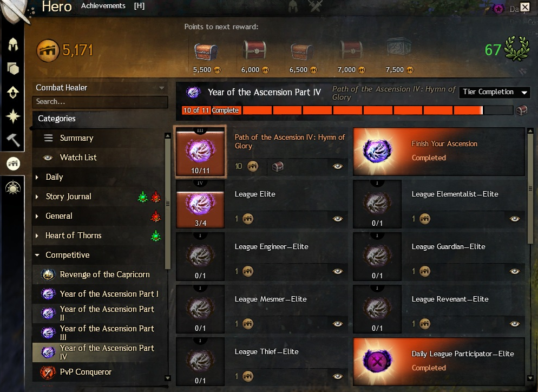Toggle watch eye for League Guardian—Elite

[515, 271]
